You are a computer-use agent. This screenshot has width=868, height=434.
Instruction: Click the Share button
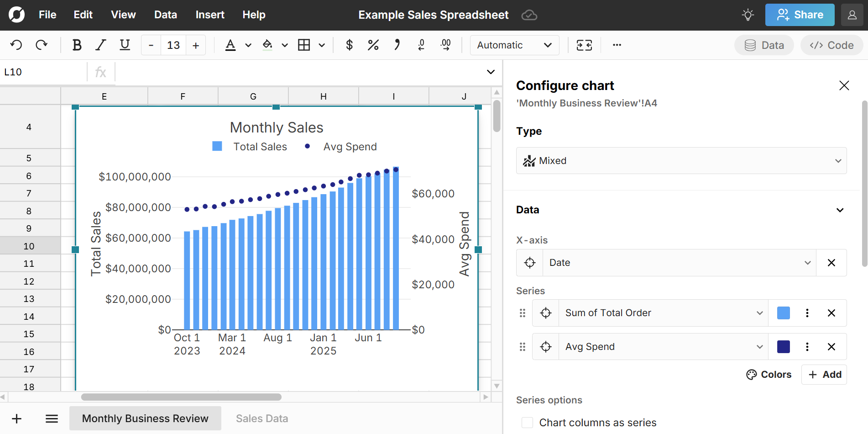tap(800, 15)
